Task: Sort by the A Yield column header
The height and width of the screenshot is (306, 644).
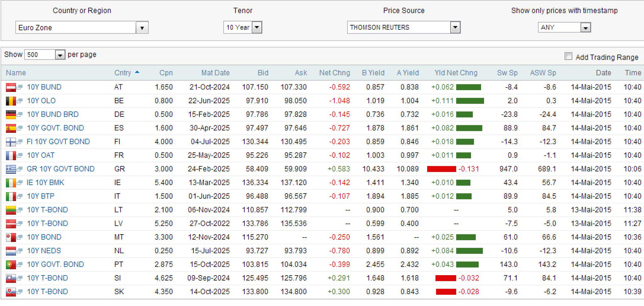Action: tap(408, 73)
